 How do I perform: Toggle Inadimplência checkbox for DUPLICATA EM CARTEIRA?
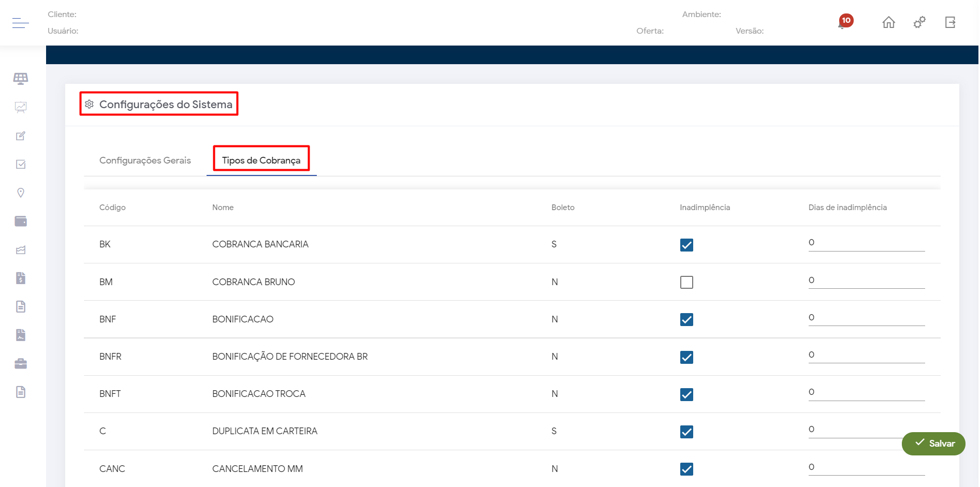(x=686, y=432)
